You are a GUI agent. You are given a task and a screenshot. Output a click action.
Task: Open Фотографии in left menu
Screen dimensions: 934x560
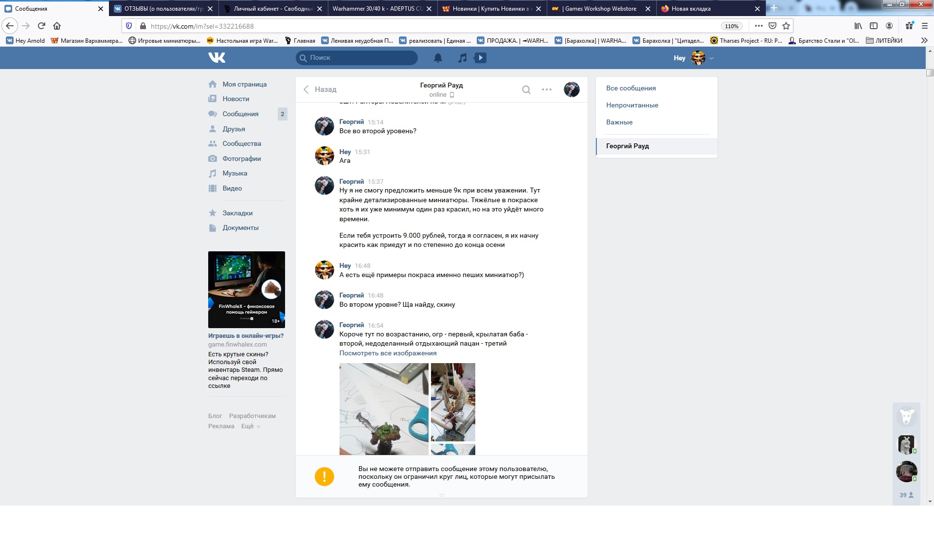pyautogui.click(x=241, y=158)
